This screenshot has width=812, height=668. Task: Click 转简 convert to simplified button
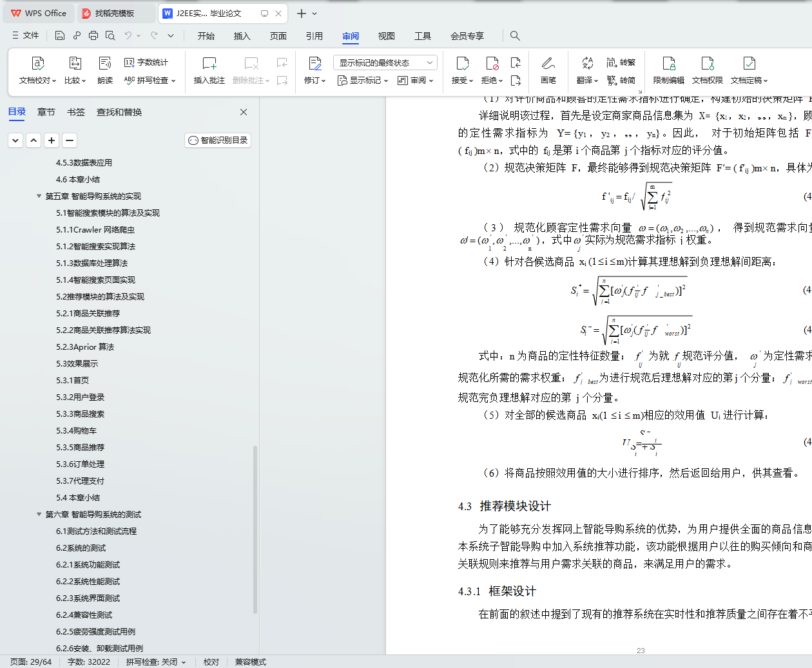pos(621,81)
